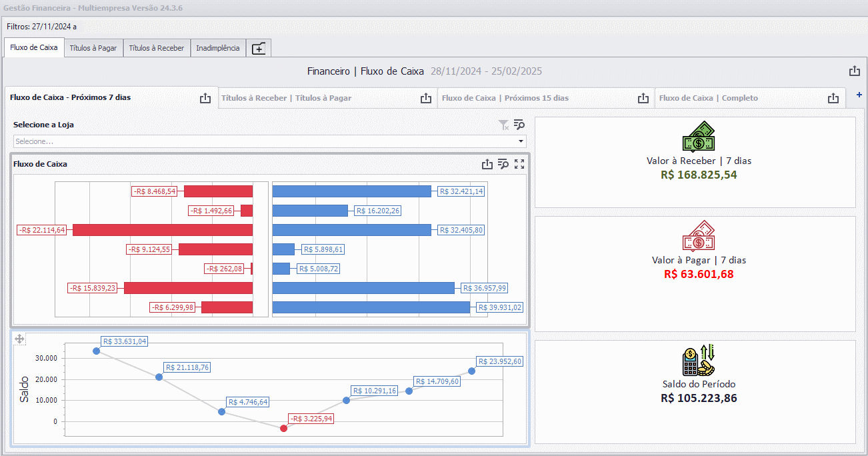Click the add new dashboard tab icon
This screenshot has height=456, width=868.
pyautogui.click(x=259, y=49)
